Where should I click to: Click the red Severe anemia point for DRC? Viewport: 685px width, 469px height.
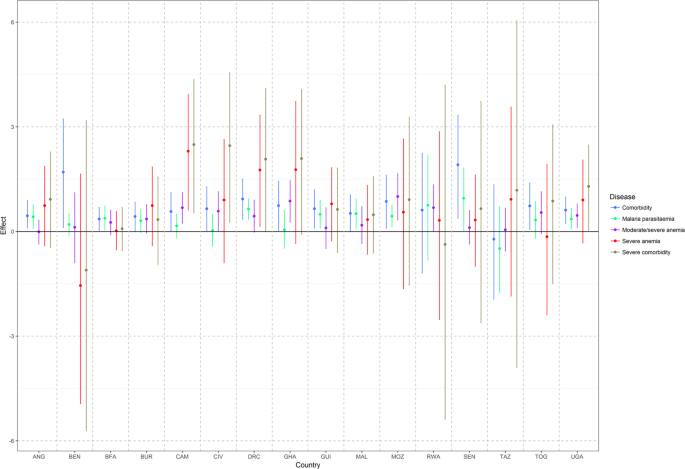(260, 170)
